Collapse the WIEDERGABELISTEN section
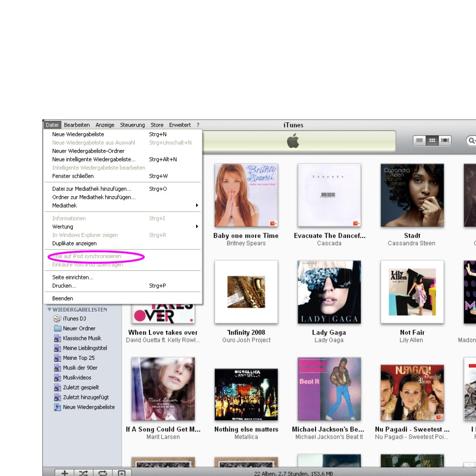This screenshot has width=476, height=476. click(x=49, y=310)
